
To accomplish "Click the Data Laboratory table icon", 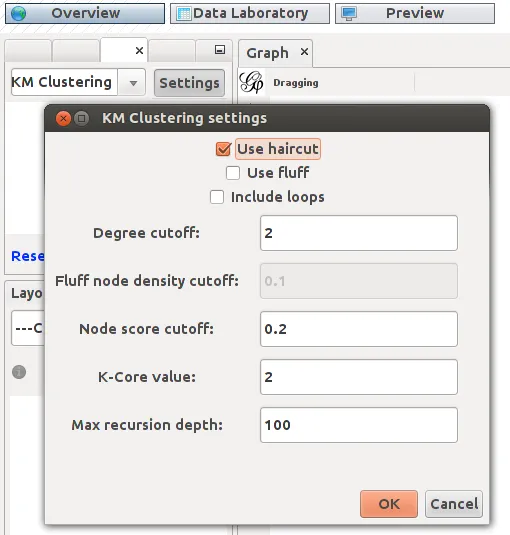I will [184, 14].
